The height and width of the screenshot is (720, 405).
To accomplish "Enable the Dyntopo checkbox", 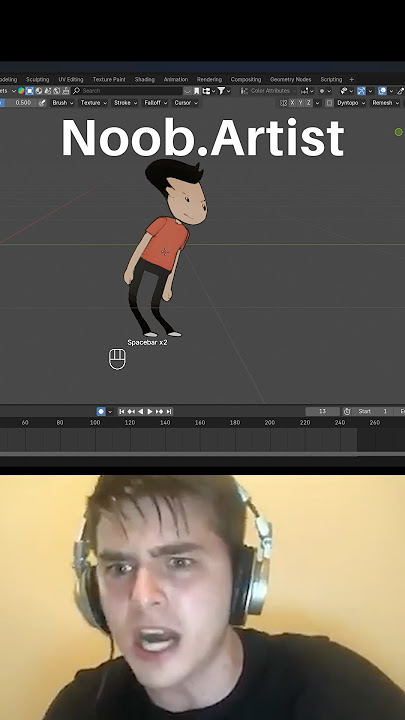I will tap(329, 103).
